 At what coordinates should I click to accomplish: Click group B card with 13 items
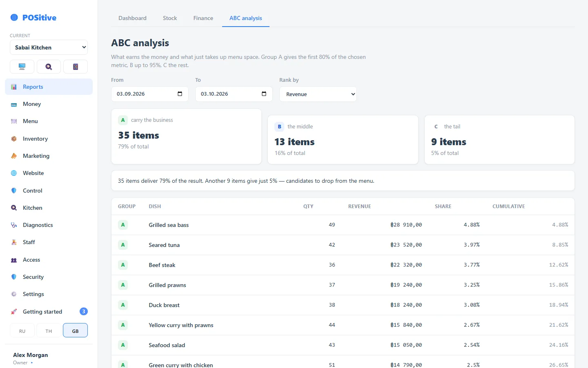tap(343, 139)
